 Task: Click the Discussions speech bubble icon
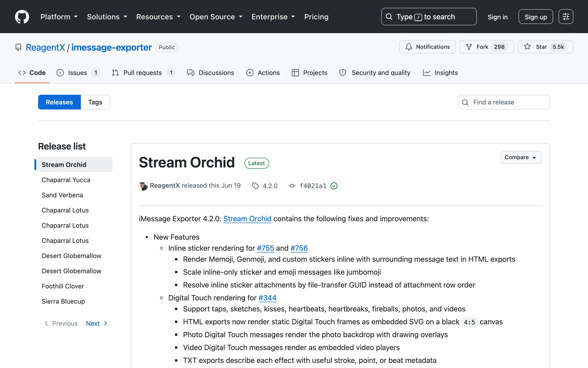point(190,72)
